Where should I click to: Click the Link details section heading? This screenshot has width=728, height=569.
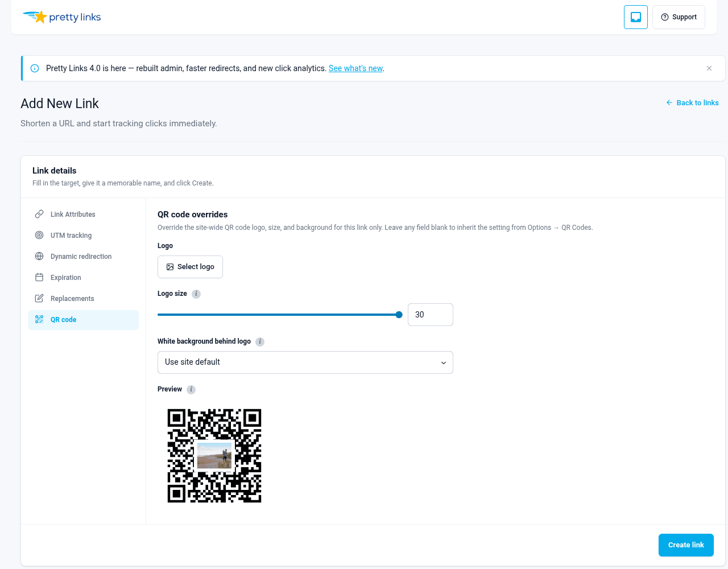(55, 171)
